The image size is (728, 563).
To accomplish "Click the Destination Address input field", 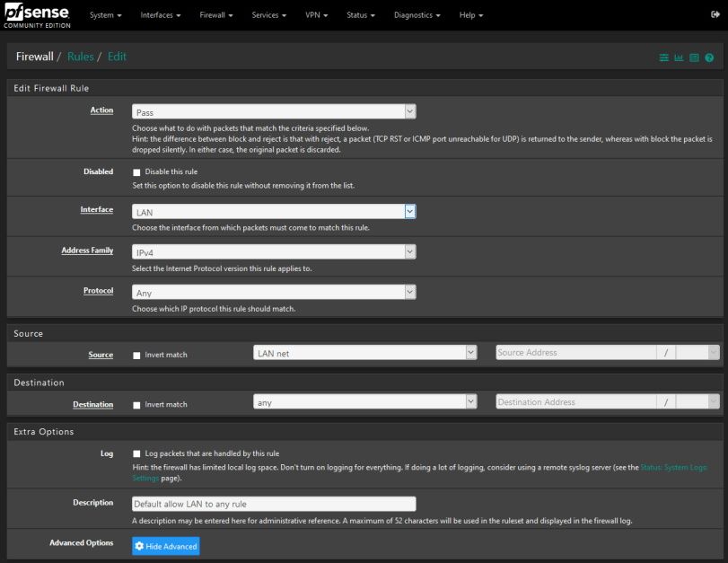I will coord(576,401).
